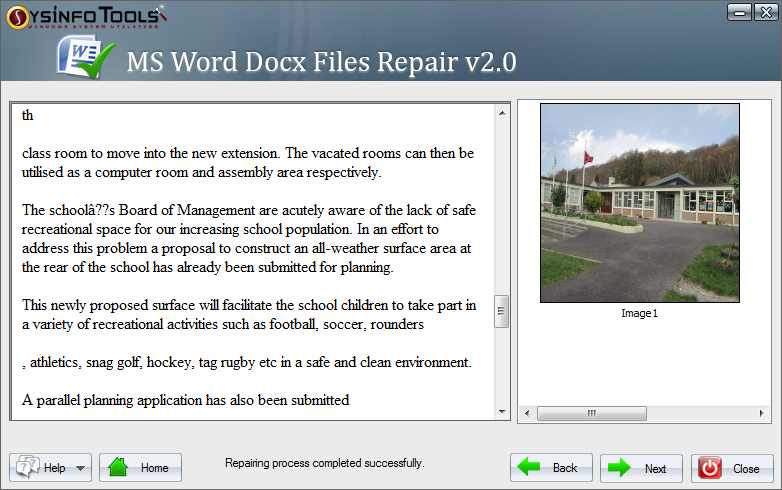Image resolution: width=782 pixels, height=490 pixels.
Task: Proceed with the Next button
Action: click(641, 469)
